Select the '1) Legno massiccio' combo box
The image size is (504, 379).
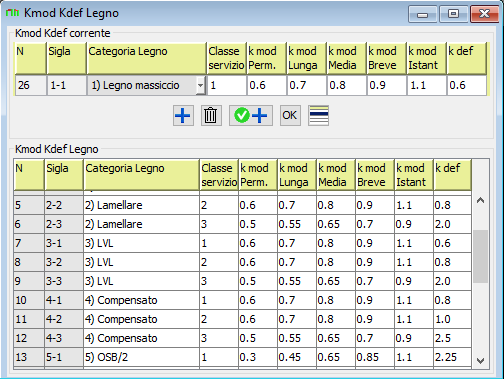click(x=146, y=85)
